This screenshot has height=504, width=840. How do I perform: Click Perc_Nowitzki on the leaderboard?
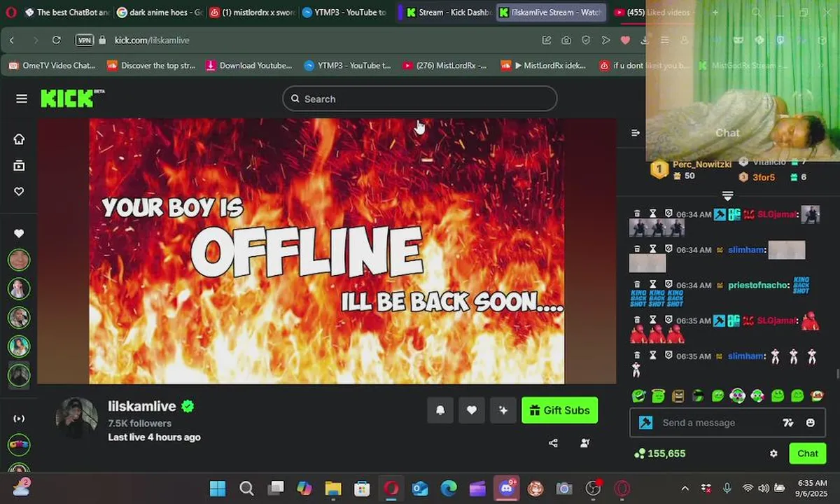(701, 164)
